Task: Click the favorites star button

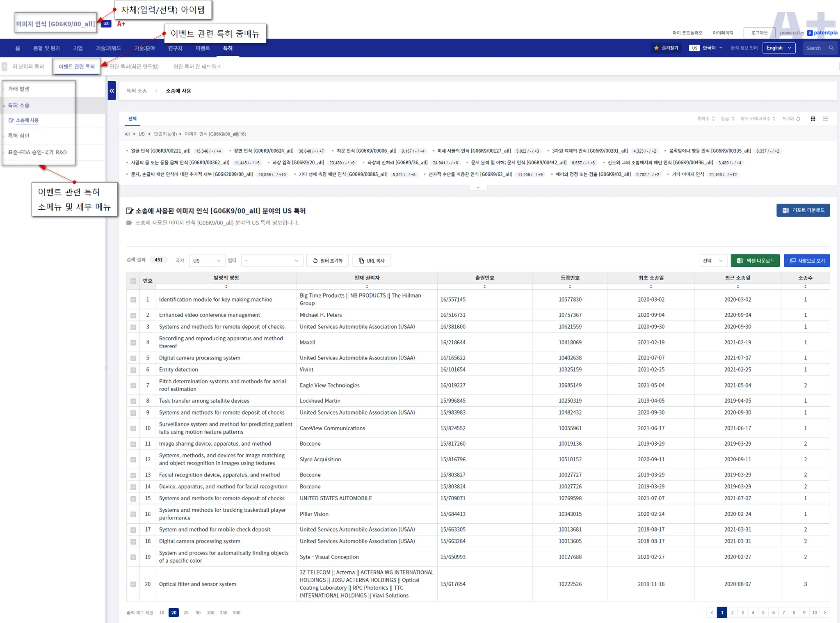Action: pos(666,48)
